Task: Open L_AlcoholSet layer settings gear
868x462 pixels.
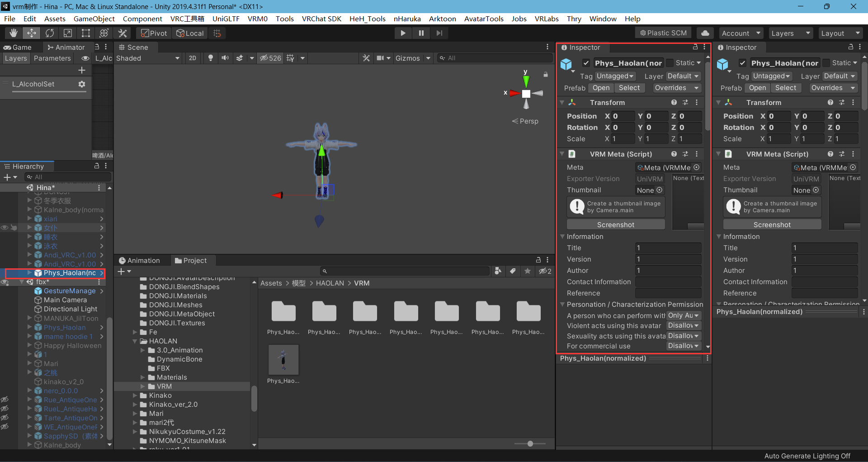Action: (82, 84)
